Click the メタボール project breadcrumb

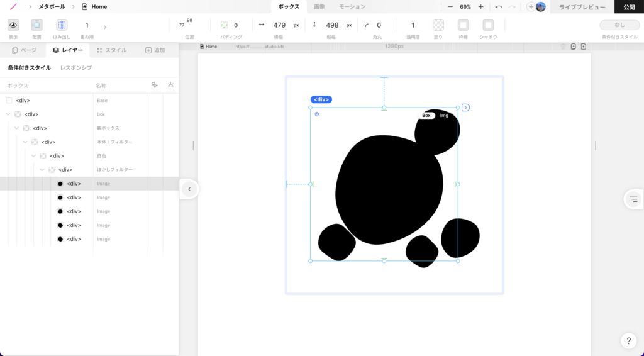point(52,6)
